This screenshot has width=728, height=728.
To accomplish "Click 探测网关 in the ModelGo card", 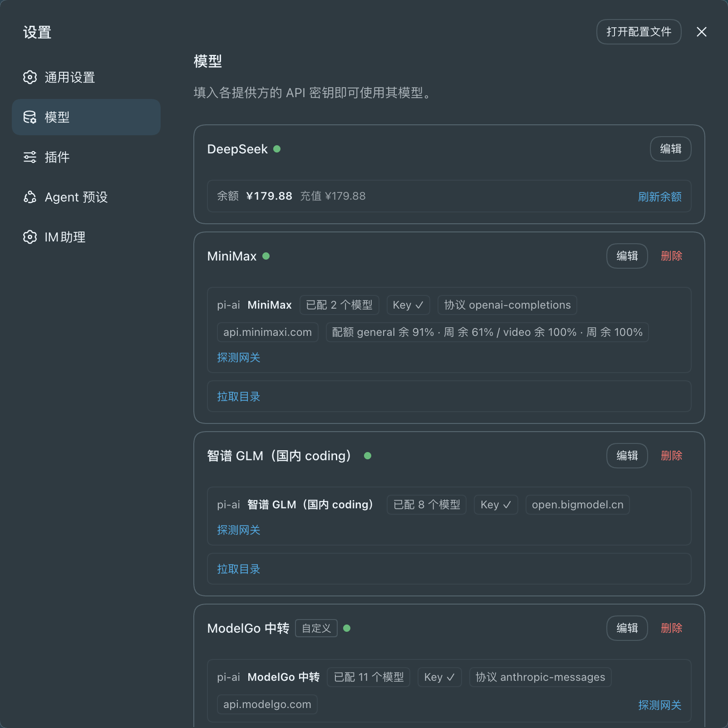I will pyautogui.click(x=659, y=705).
